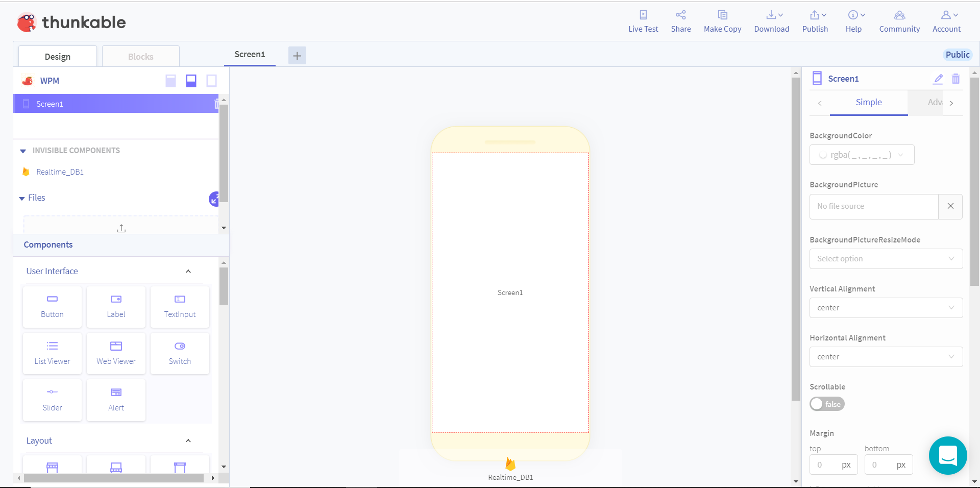The image size is (980, 488).
Task: Open the BackgroundPictureResizeMode dropdown
Action: (886, 259)
